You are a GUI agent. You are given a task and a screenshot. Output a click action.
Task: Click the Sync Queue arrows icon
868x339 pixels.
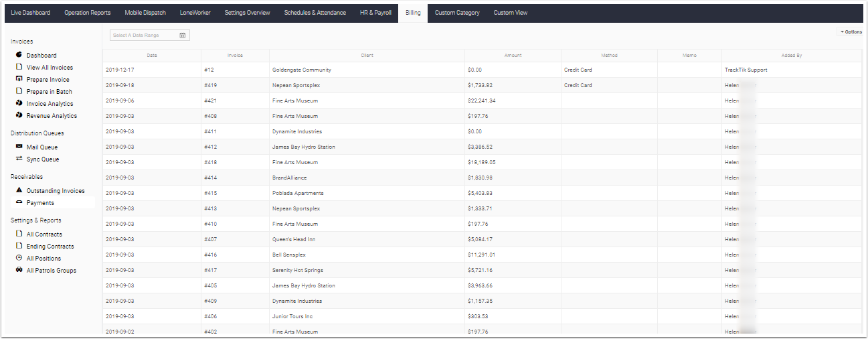click(19, 159)
